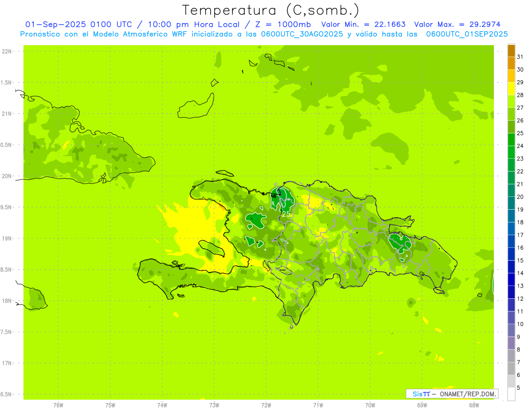532x411 pixels.
Task: Pick the gray legend swatch between 6 and 7
Action: pyautogui.click(x=511, y=369)
